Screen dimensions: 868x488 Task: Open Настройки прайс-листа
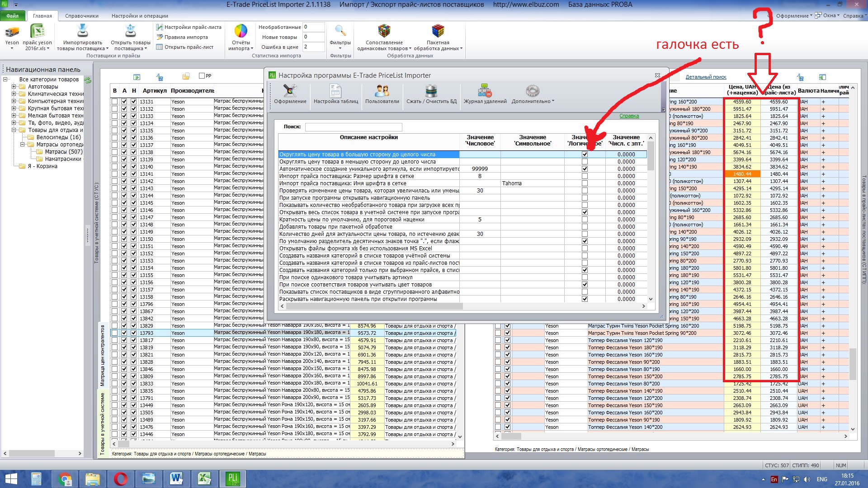(x=189, y=27)
